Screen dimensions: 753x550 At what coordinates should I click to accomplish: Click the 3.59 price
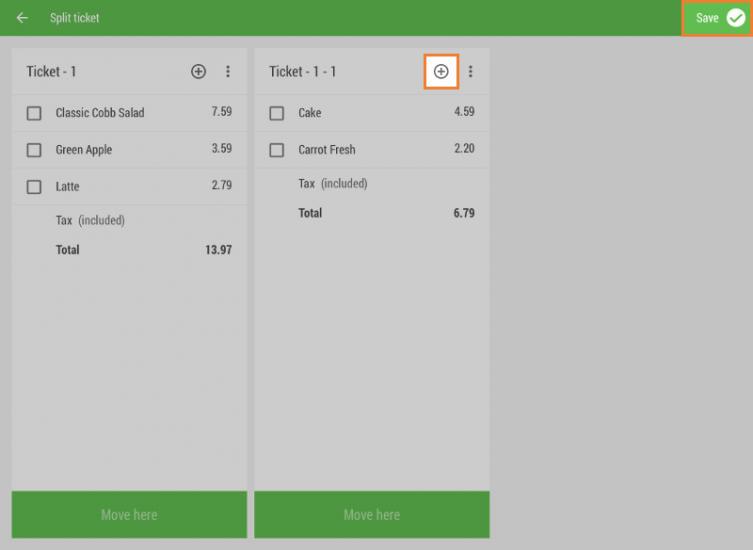[x=222, y=148]
